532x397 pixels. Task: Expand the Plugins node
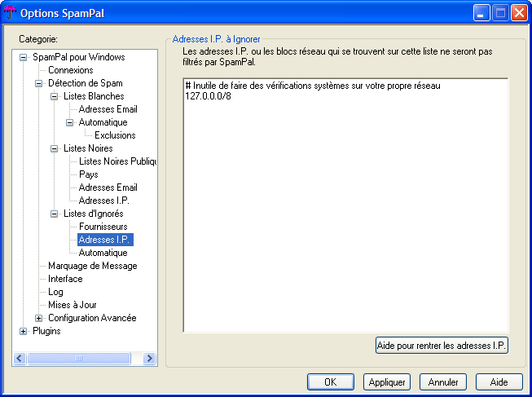point(23,332)
